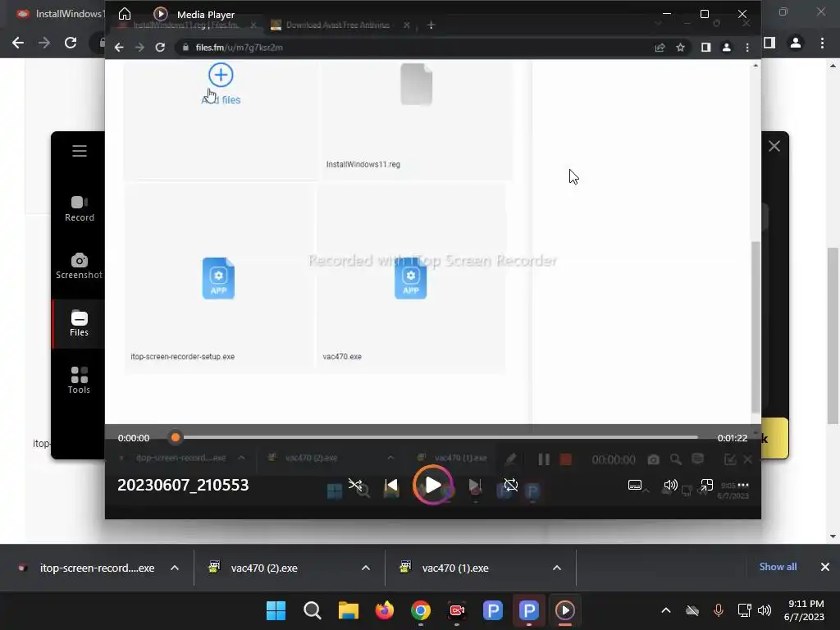
Task: Show hidden system tray icons
Action: click(x=666, y=610)
